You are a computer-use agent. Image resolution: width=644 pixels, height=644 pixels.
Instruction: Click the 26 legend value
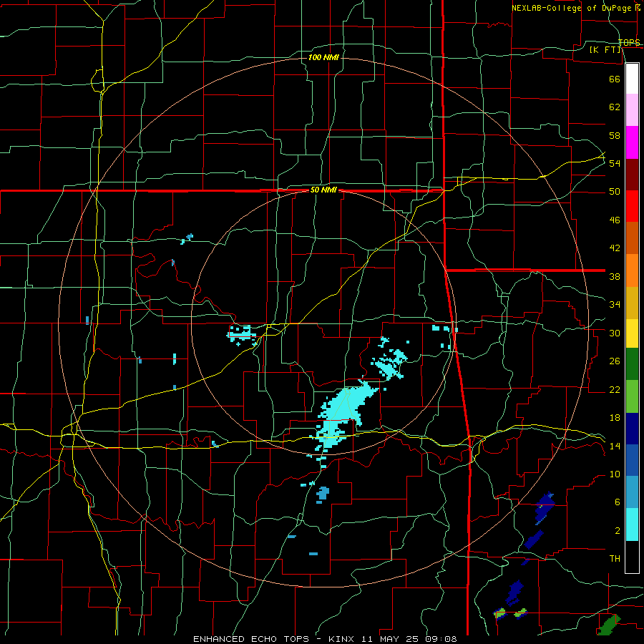tap(615, 361)
